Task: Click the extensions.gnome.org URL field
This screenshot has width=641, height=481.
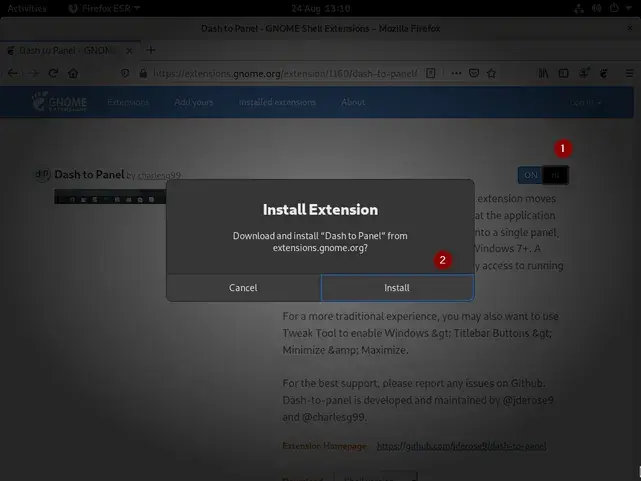Action: (285, 74)
